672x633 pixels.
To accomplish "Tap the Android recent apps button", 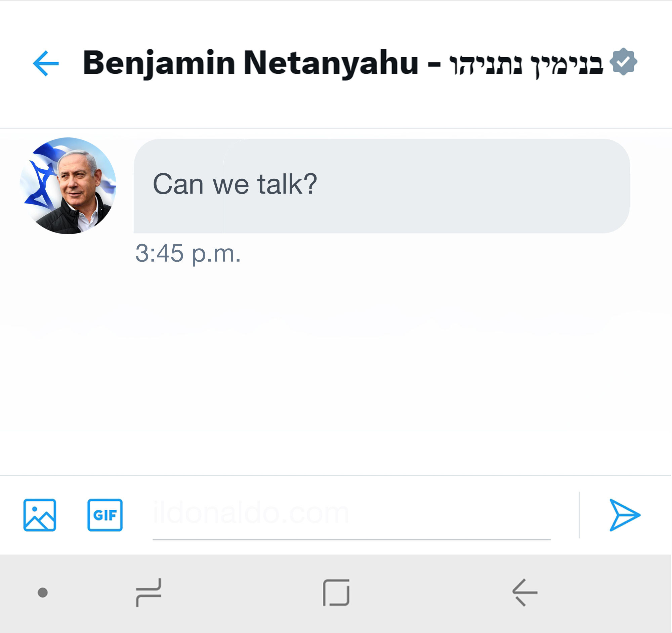I will click(x=149, y=592).
